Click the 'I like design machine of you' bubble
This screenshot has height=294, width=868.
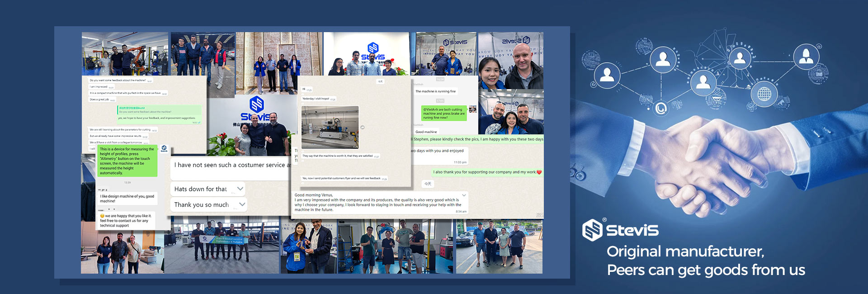coord(127,199)
